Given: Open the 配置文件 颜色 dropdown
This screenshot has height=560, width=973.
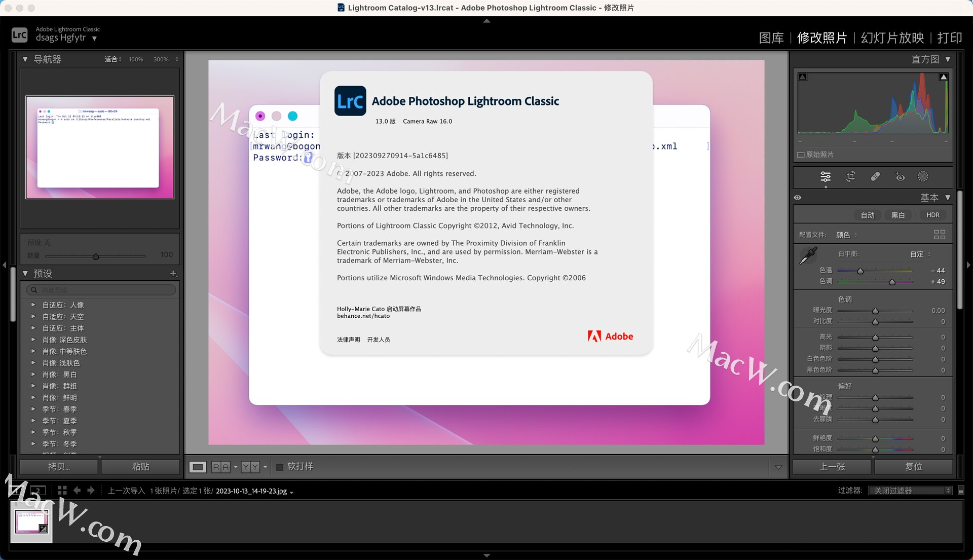Looking at the screenshot, I should tap(846, 235).
